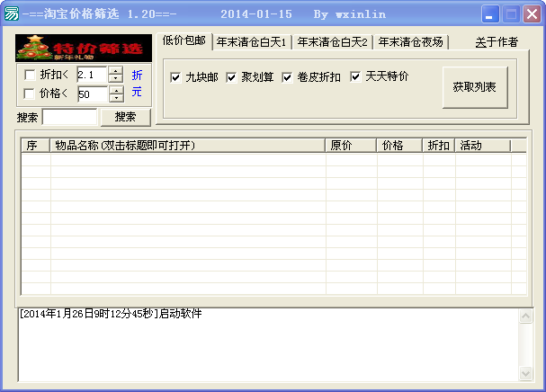Click the app icon in title bar
Image resolution: width=546 pixels, height=392 pixels.
click(x=12, y=13)
